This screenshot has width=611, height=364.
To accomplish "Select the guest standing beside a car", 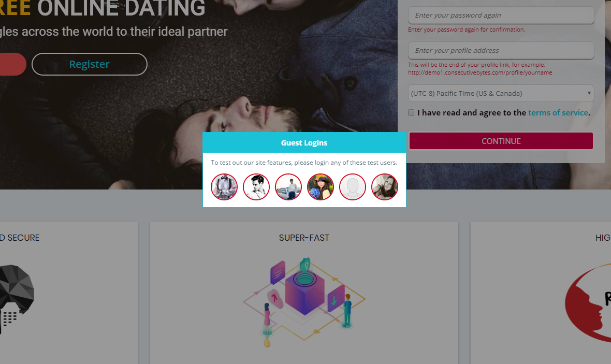I will [x=288, y=187].
